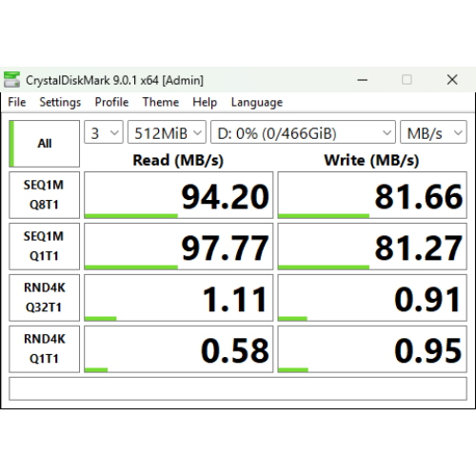Open the File menu

point(17,102)
